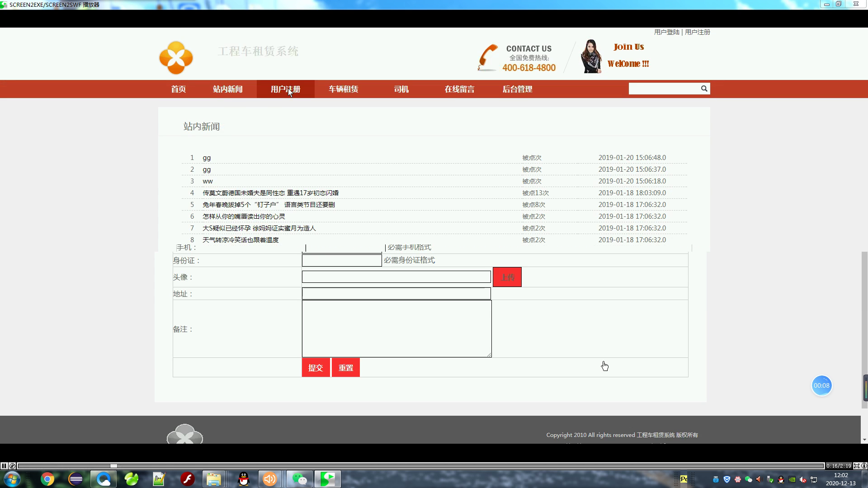This screenshot has width=868, height=488.
Task: Open the Windows Start menu
Action: click(12, 479)
